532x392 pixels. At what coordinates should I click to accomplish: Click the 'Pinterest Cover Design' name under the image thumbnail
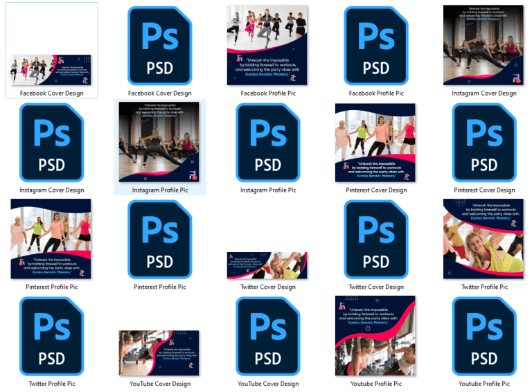376,190
